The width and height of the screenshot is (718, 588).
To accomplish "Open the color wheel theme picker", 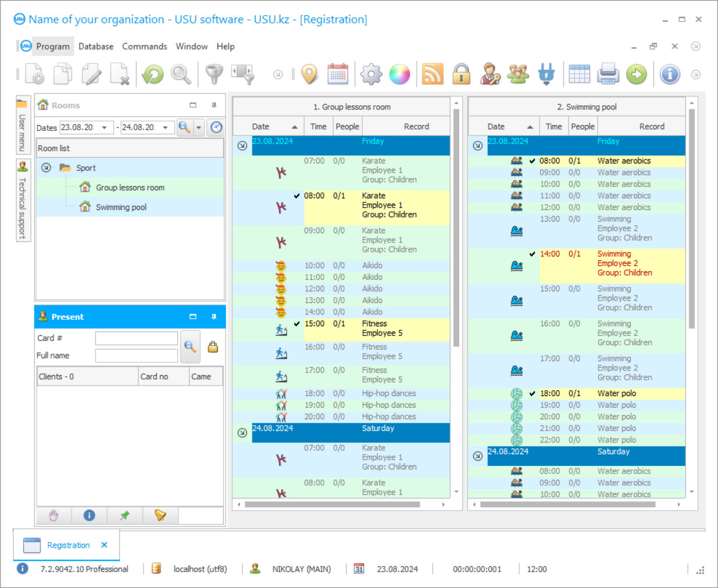I will point(399,74).
